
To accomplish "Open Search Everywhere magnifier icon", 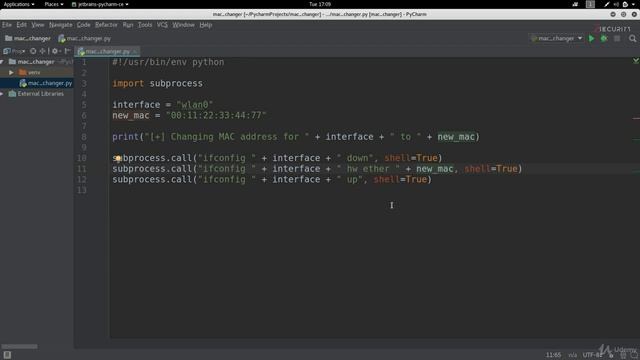I will pyautogui.click(x=632, y=38).
